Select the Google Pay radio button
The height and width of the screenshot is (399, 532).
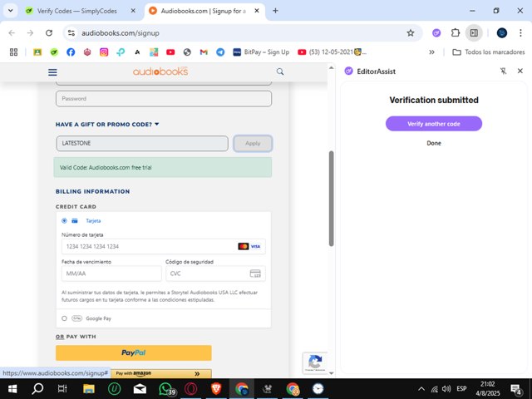[x=64, y=318]
